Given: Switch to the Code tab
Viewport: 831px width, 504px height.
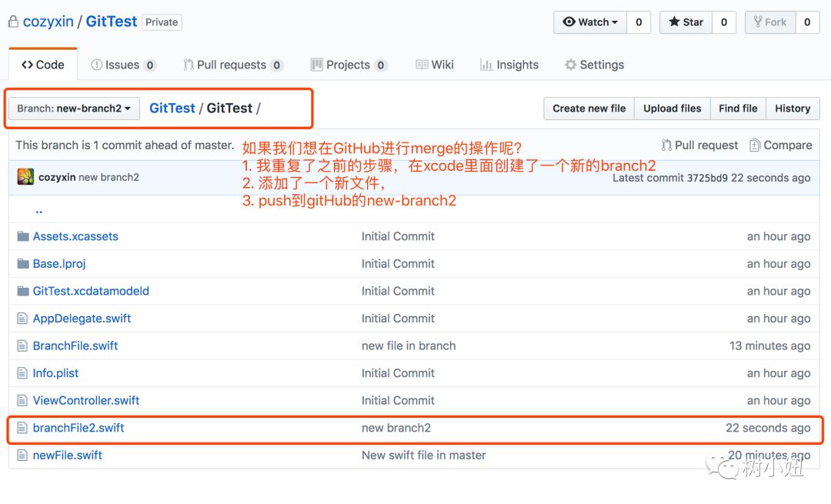Looking at the screenshot, I should 43,65.
